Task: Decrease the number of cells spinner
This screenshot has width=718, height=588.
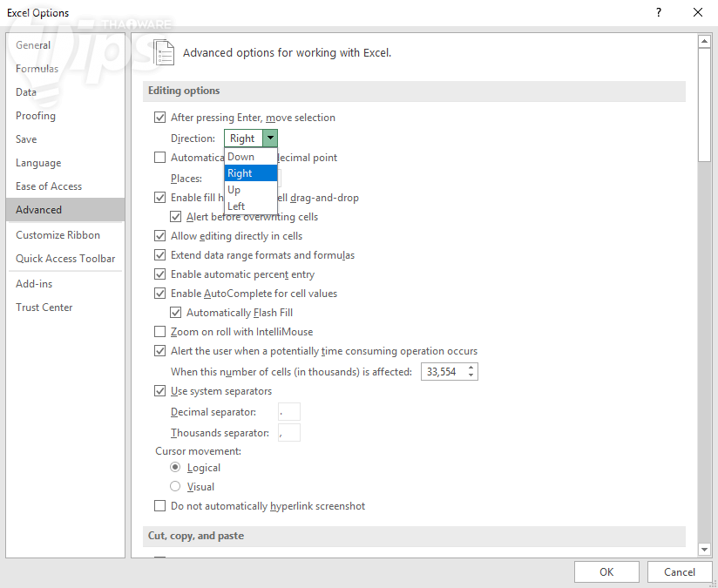Action: point(471,375)
